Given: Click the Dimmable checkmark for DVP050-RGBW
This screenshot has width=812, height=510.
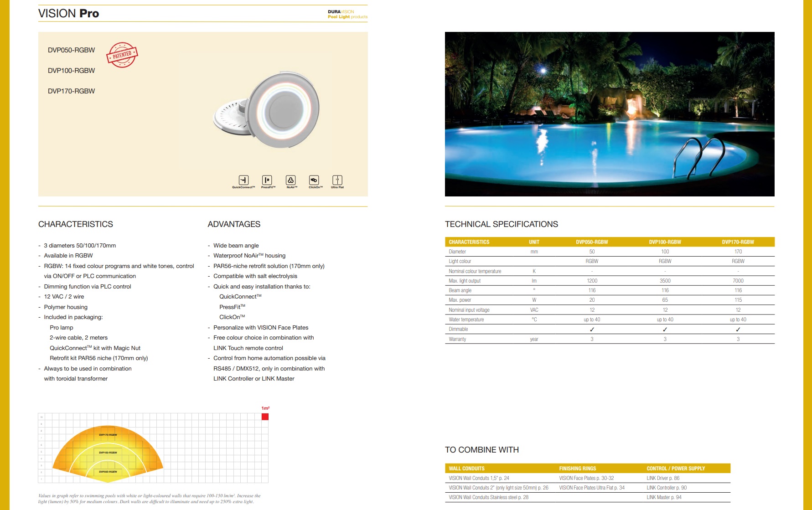Looking at the screenshot, I should pyautogui.click(x=592, y=329).
